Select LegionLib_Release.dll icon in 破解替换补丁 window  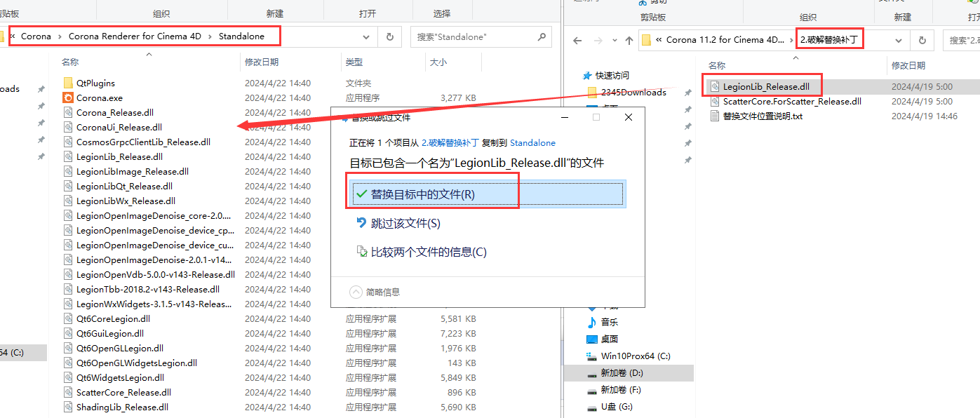point(715,86)
